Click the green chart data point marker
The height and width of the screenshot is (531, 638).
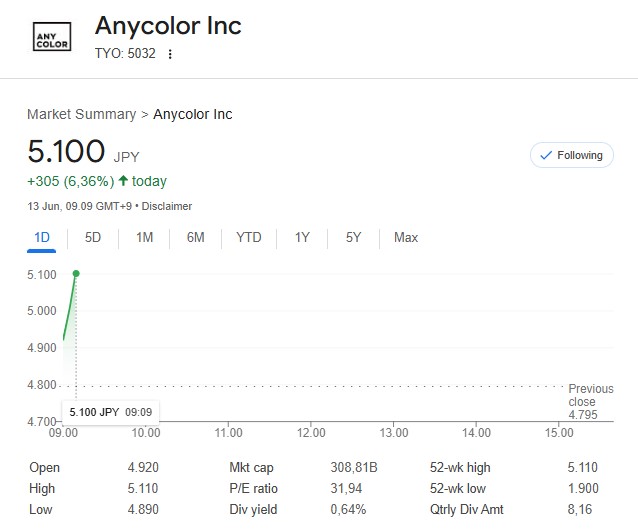(76, 273)
